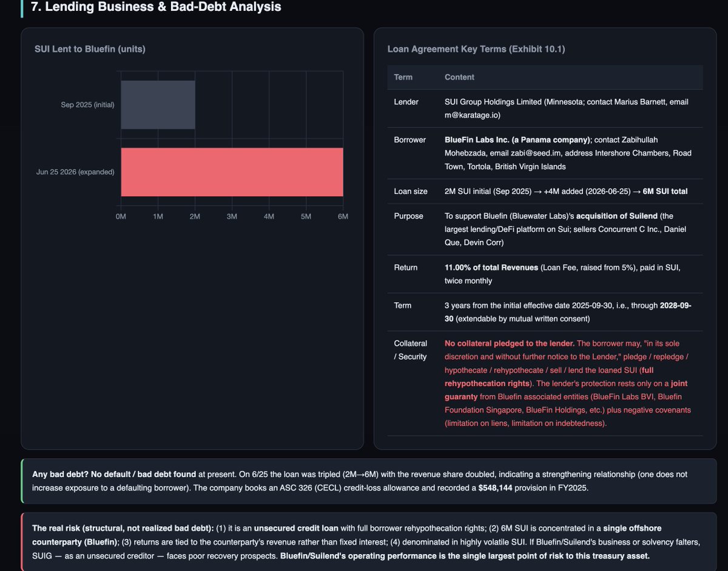This screenshot has width=728, height=571.
Task: Click the email 'm@karatage.io'
Action: point(471,115)
